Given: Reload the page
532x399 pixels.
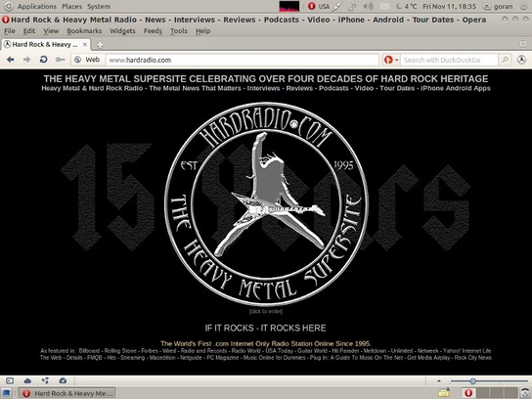Looking at the screenshot, I should pos(43,60).
